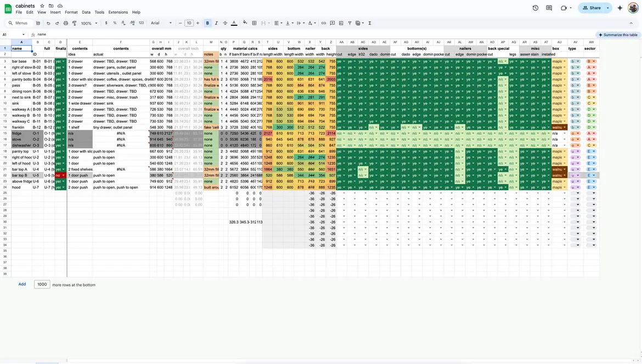This screenshot has width=642, height=364.
Task: Toggle italic formatting
Action: tap(216, 23)
